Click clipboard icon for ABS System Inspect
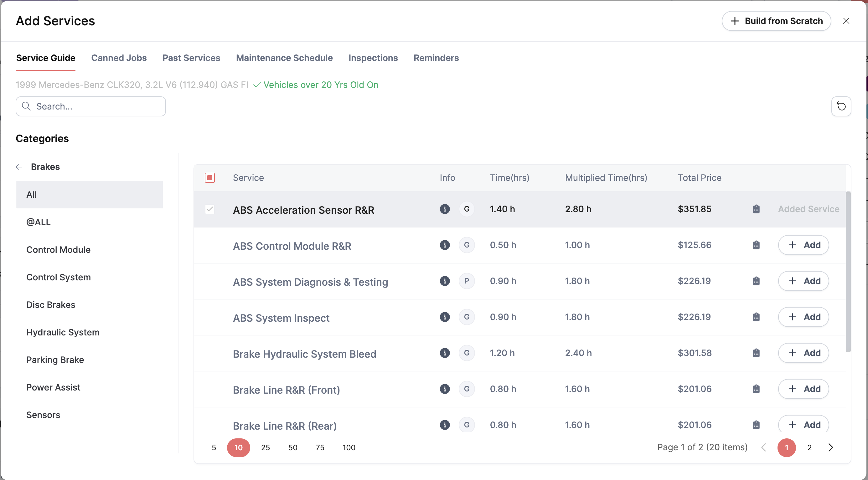Image resolution: width=868 pixels, height=480 pixels. coord(756,317)
